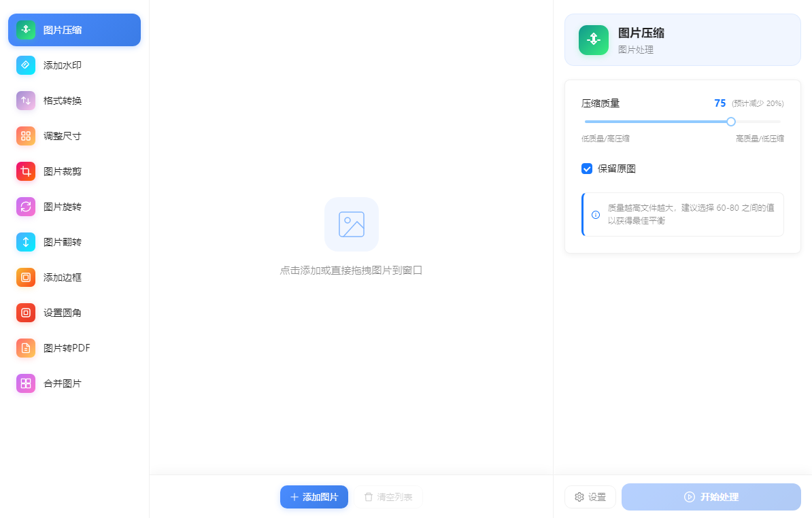Click the 高质量/低压缩 label
The image size is (812, 518).
[760, 139]
